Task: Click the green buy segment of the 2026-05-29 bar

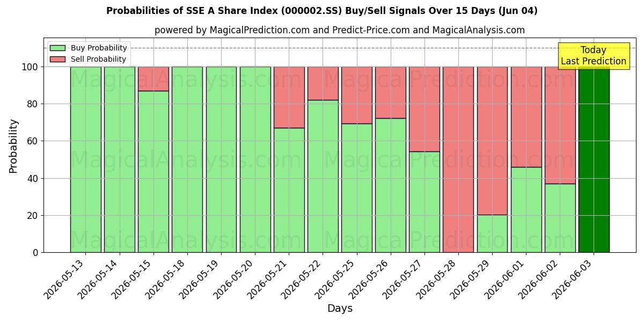Action: 492,233
